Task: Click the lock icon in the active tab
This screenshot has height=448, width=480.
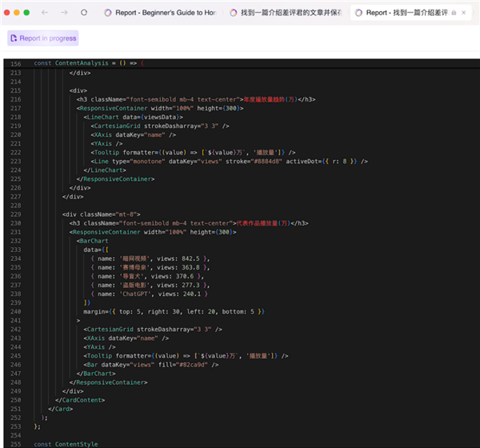Action: click(454, 13)
